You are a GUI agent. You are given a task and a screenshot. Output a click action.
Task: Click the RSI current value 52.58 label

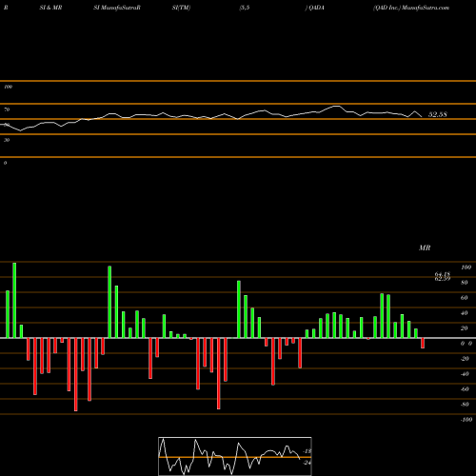click(438, 114)
